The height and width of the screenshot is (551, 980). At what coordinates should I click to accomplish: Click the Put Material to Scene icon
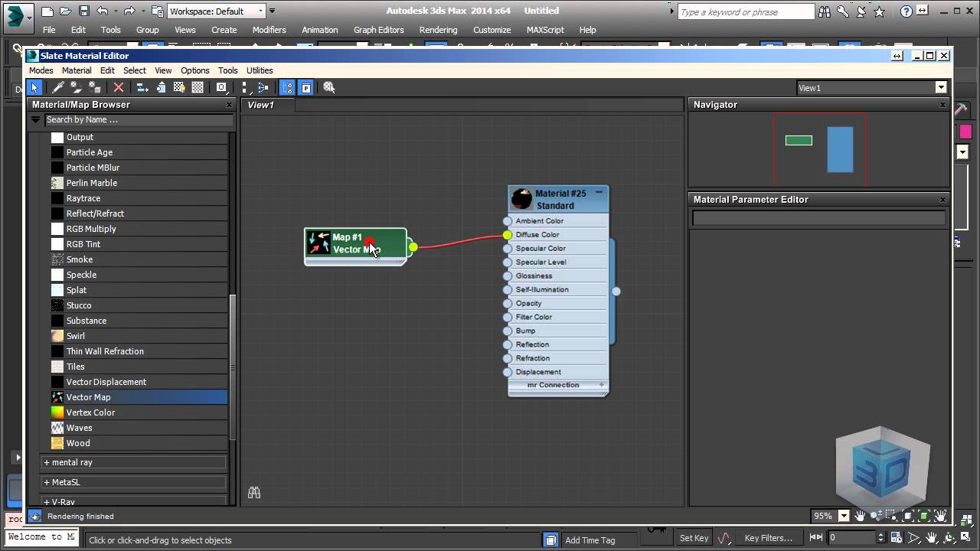(77, 87)
